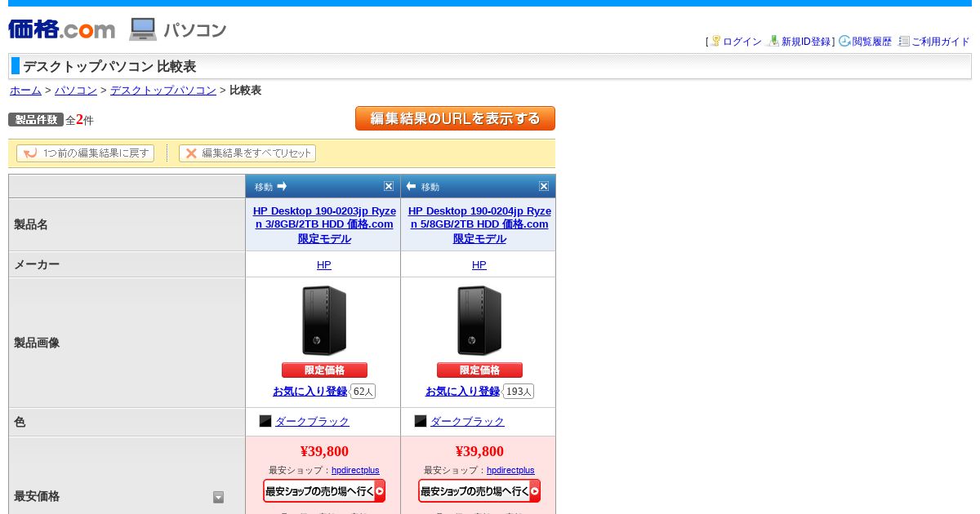The height and width of the screenshot is (514, 980).
Task: Click the dark black swatch for 190-0203jp
Action: coord(265,421)
